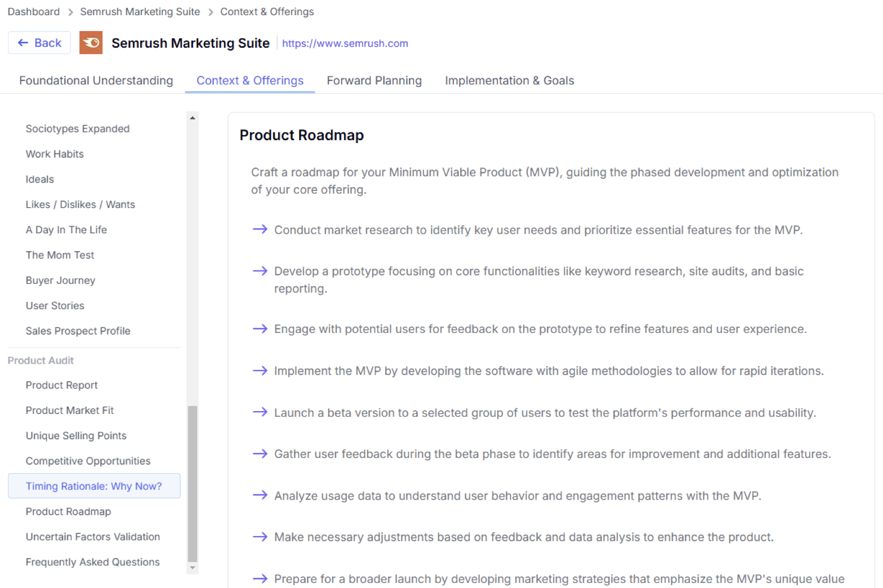
Task: Select User Stories sidebar item
Action: 55,306
